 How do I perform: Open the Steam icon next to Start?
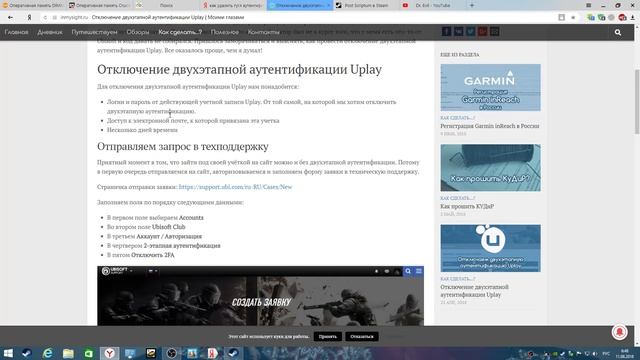pos(27,353)
